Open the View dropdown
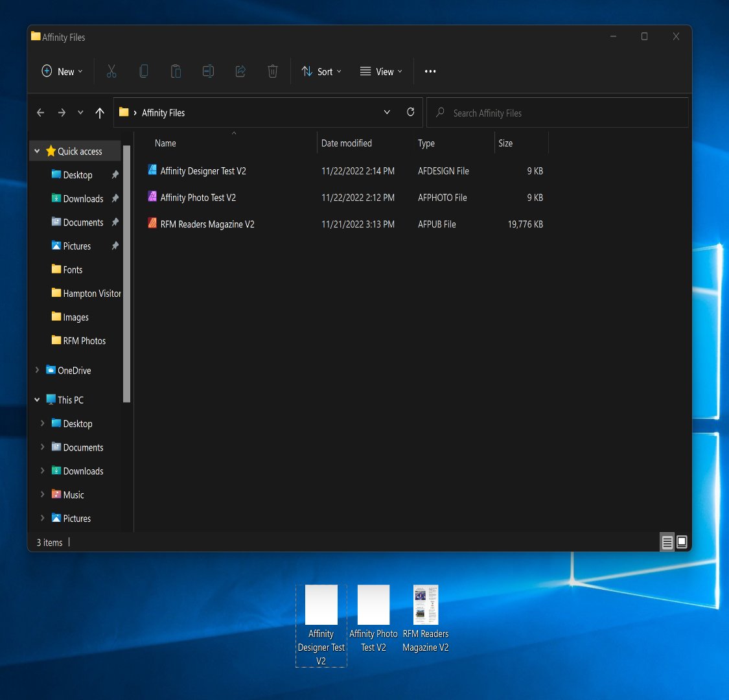The height and width of the screenshot is (700, 729). coord(381,71)
